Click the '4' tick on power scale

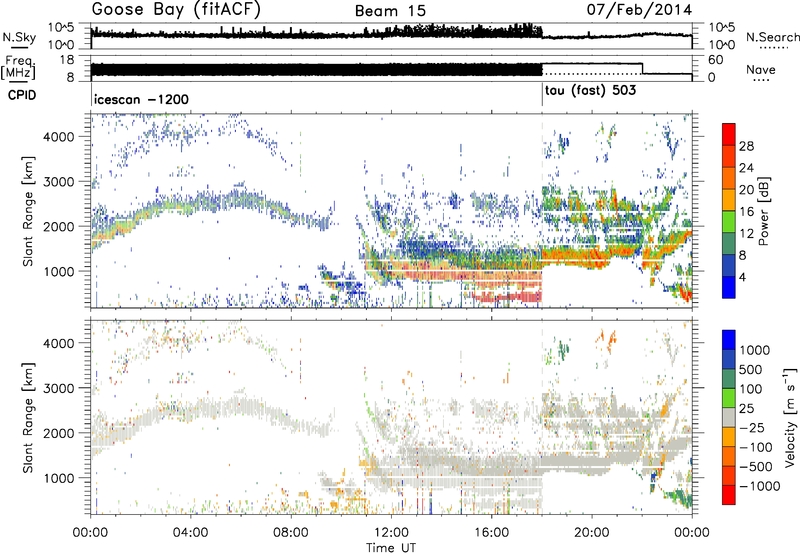742,278
